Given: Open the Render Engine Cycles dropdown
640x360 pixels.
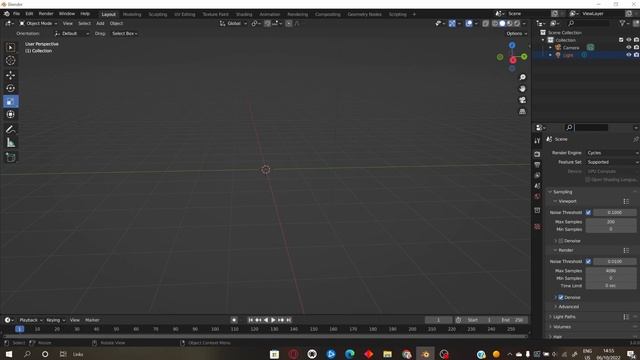Looking at the screenshot, I should [612, 153].
